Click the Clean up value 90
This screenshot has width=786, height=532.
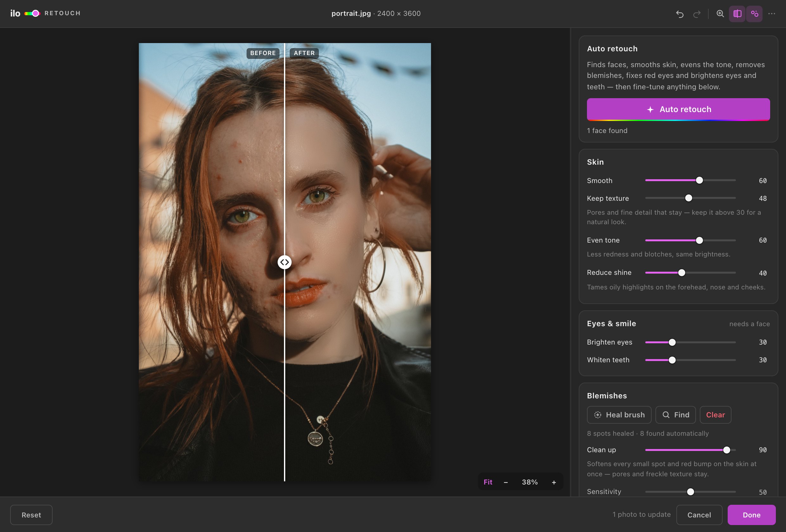coord(763,450)
